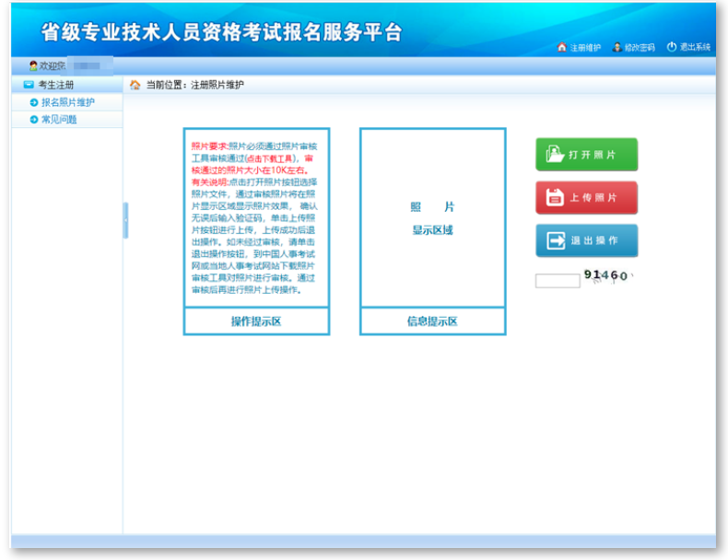This screenshot has width=728, height=560.
Task: Open the 注册维护 link in header
Action: point(585,47)
